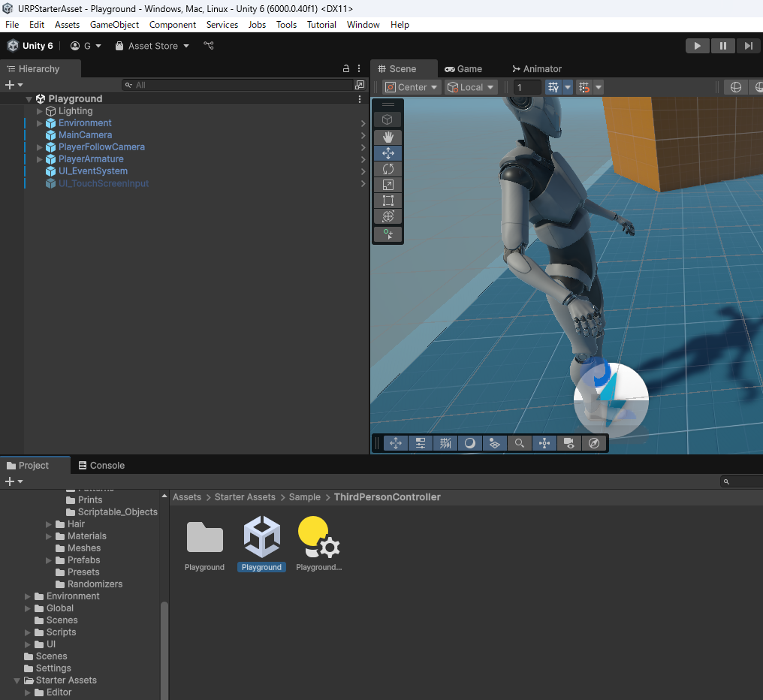Switch to the Console tab

[101, 466]
